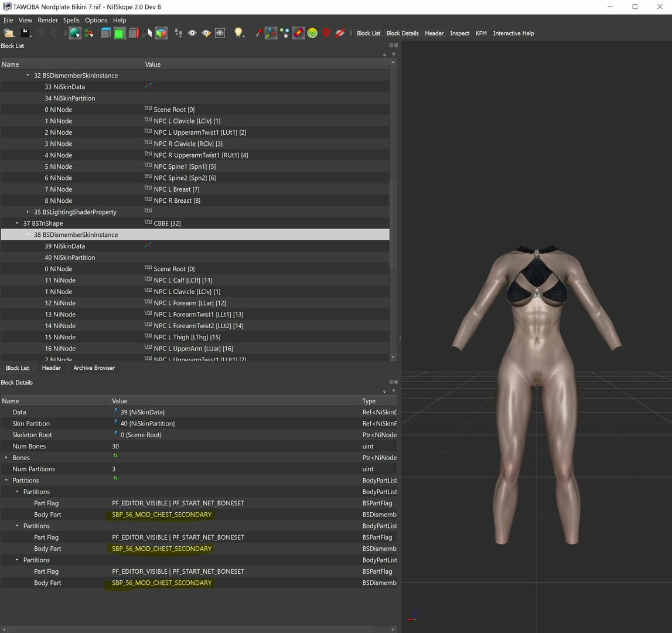Collapse the first nested Partitions entry
Screen dimensions: 672x633
point(17,492)
